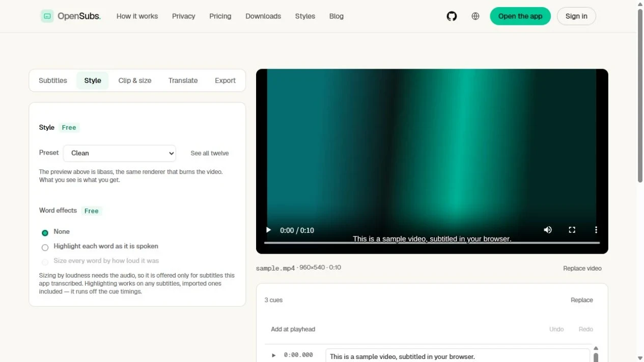Open the GitHub repository icon
Viewport: 644px width, 362px height.
pos(452,16)
